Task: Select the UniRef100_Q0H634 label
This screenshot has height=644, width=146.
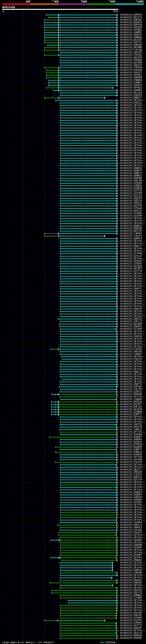Action: click(x=131, y=85)
